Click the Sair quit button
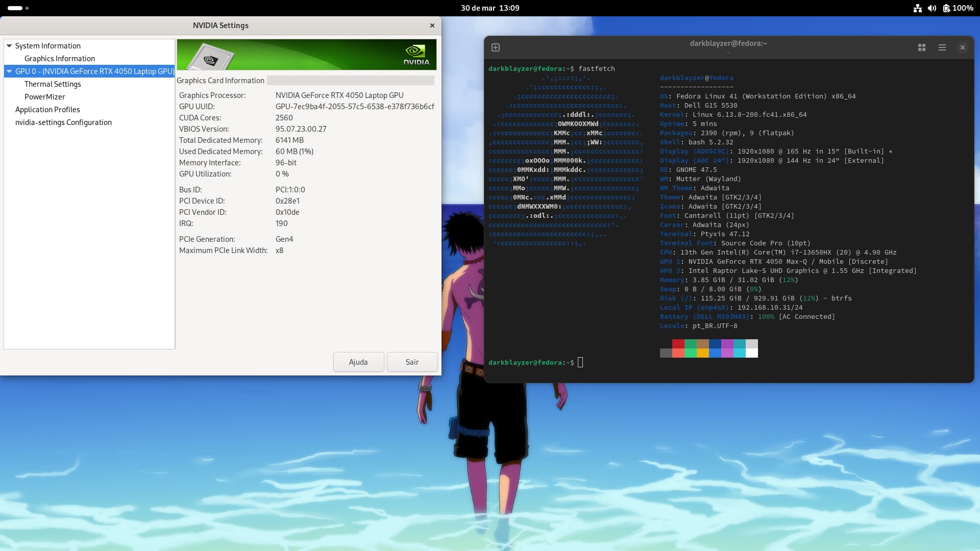 coord(412,362)
